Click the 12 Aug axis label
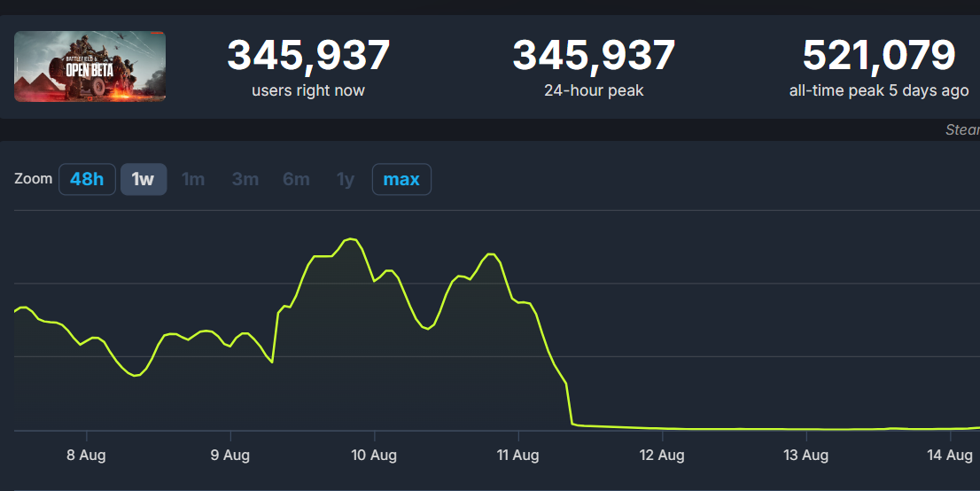 click(662, 455)
